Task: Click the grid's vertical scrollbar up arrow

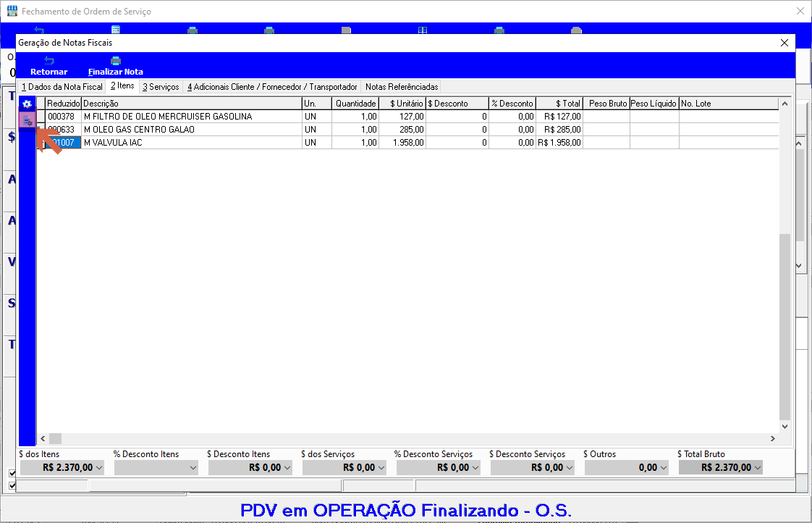Action: pos(784,104)
